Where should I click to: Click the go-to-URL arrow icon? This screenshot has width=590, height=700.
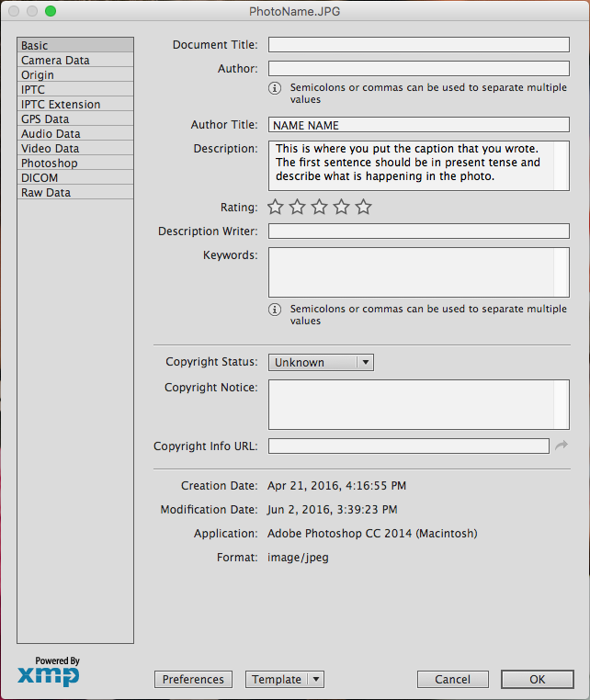pos(562,446)
